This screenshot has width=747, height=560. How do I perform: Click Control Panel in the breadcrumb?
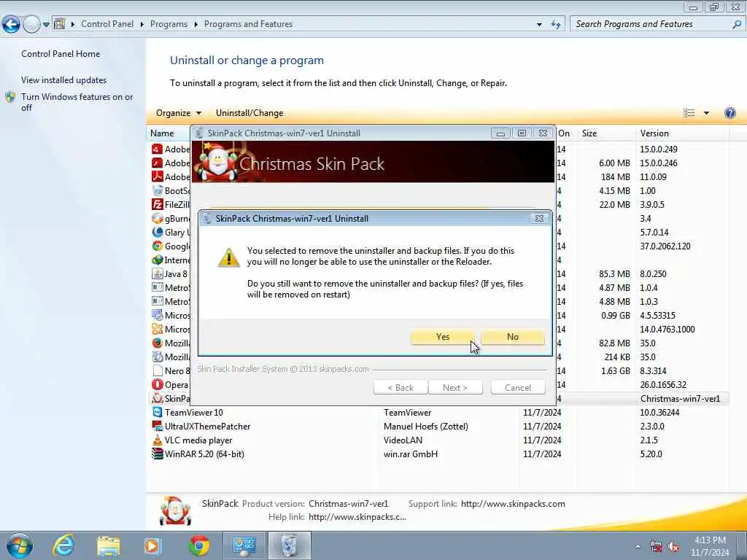click(107, 24)
